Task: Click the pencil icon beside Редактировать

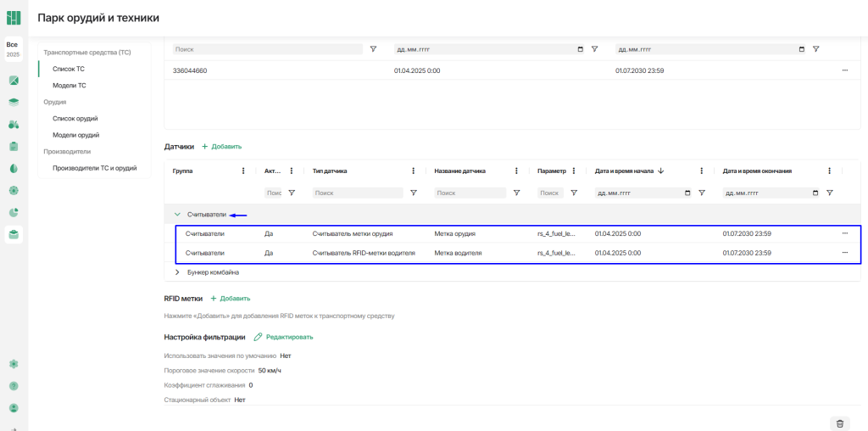Action: coord(258,337)
